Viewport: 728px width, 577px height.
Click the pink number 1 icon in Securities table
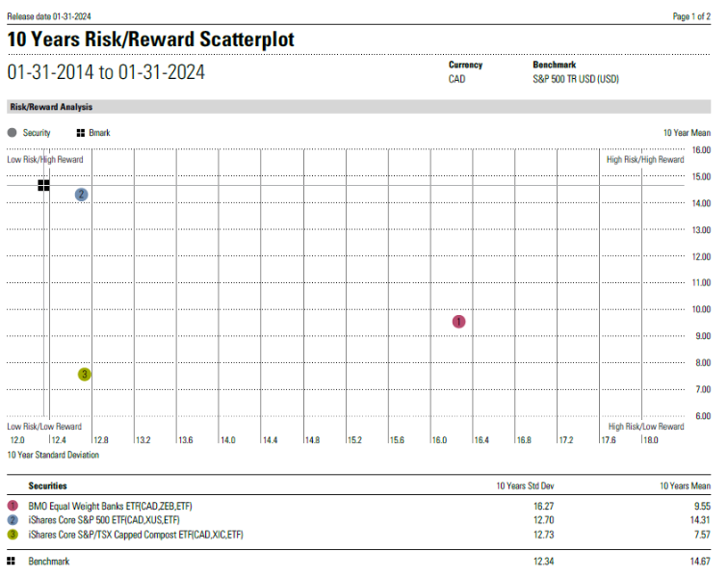pyautogui.click(x=12, y=505)
